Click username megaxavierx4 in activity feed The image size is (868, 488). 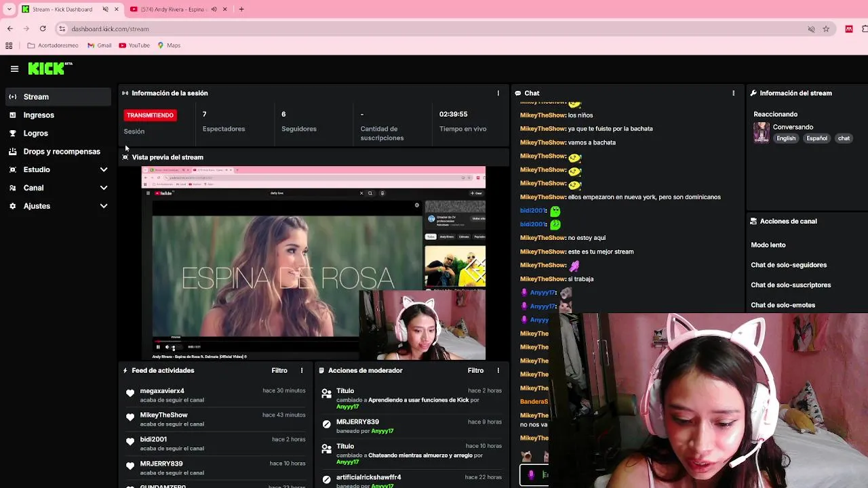tap(162, 391)
